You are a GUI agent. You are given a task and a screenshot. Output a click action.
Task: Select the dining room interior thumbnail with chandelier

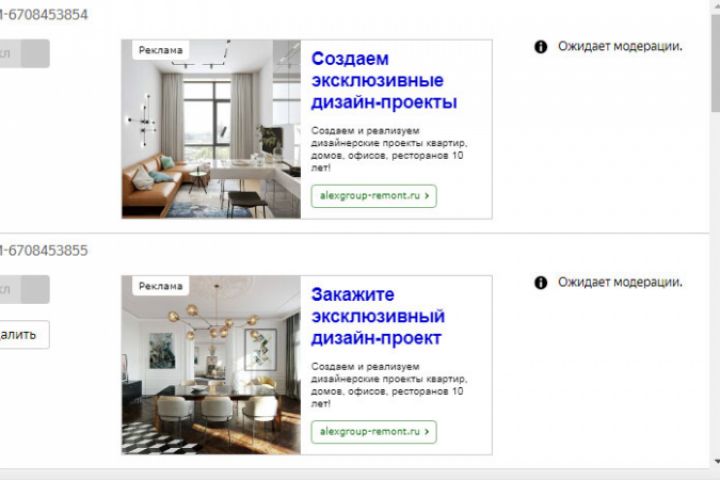211,365
